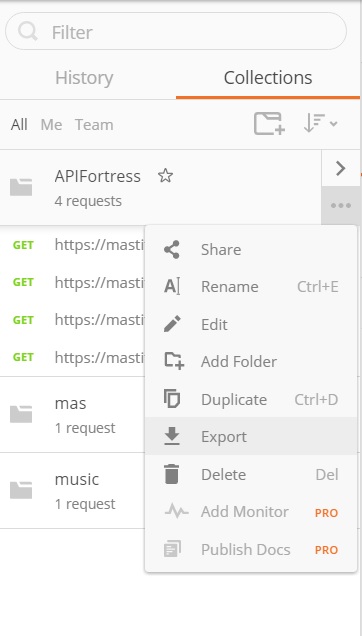Screen dimensions: 362x636
Task: Click the Delete trash icon
Action: pyautogui.click(x=172, y=474)
